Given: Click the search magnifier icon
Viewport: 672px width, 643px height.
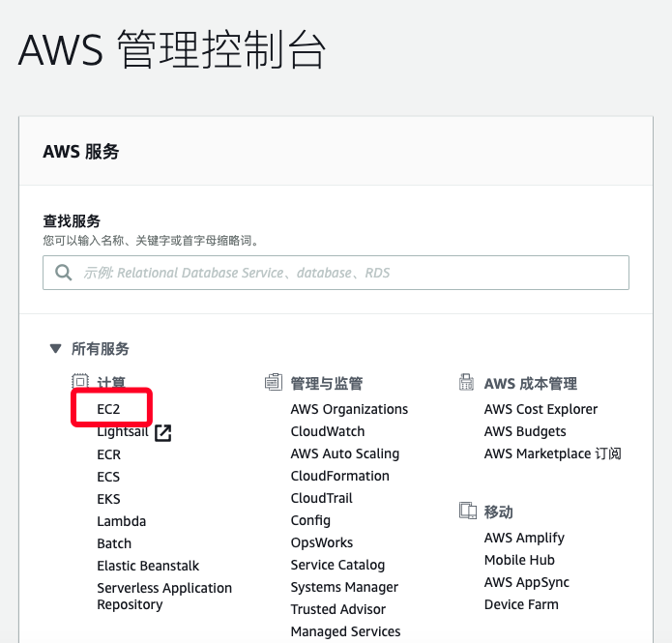Looking at the screenshot, I should point(64,273).
